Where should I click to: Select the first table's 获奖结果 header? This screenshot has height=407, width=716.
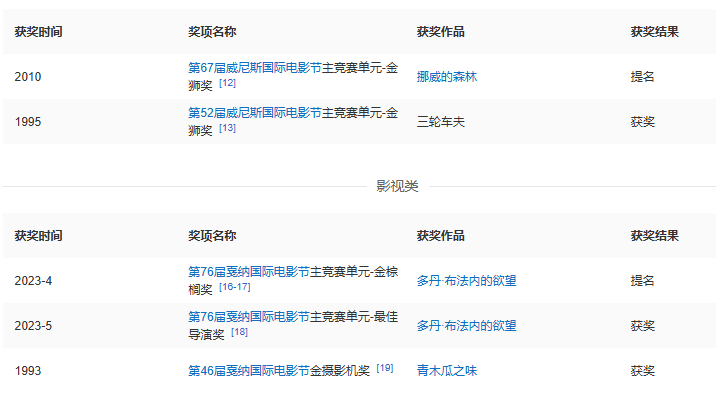655,32
